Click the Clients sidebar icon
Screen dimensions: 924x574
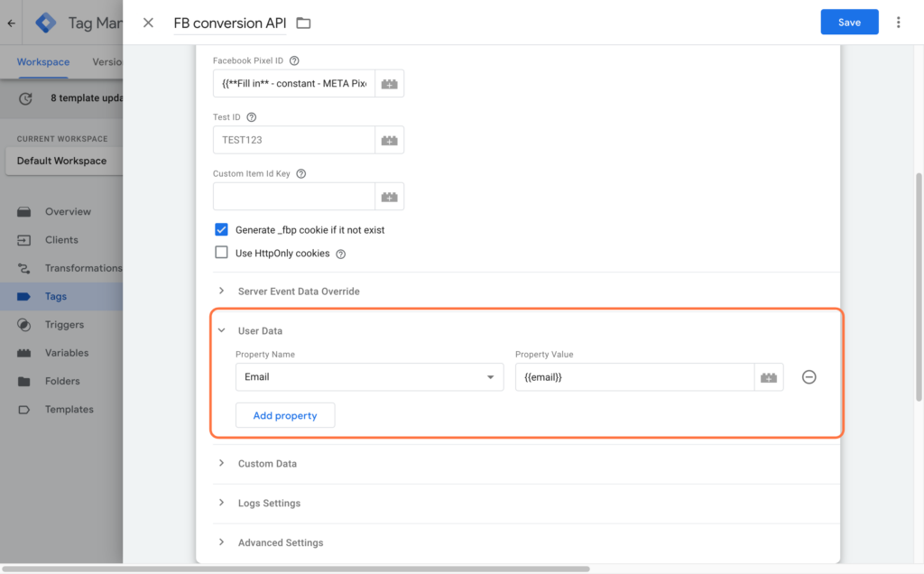[23, 240]
